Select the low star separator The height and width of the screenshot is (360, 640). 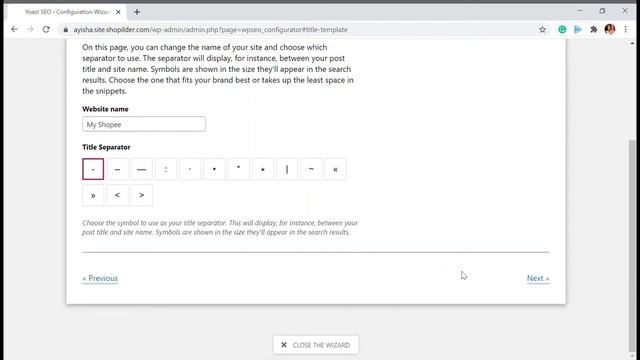(263, 169)
